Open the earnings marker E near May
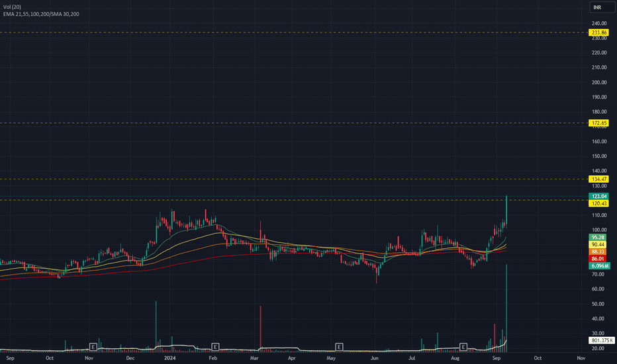Screen dimensions: 617x364 pyautogui.click(x=339, y=347)
